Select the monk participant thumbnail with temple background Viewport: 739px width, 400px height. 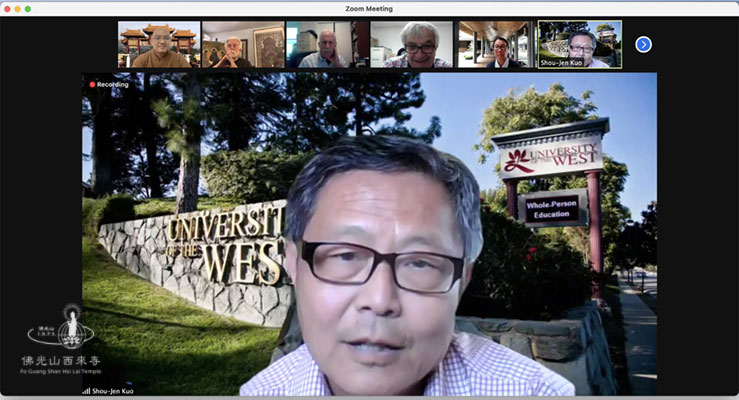(x=159, y=45)
